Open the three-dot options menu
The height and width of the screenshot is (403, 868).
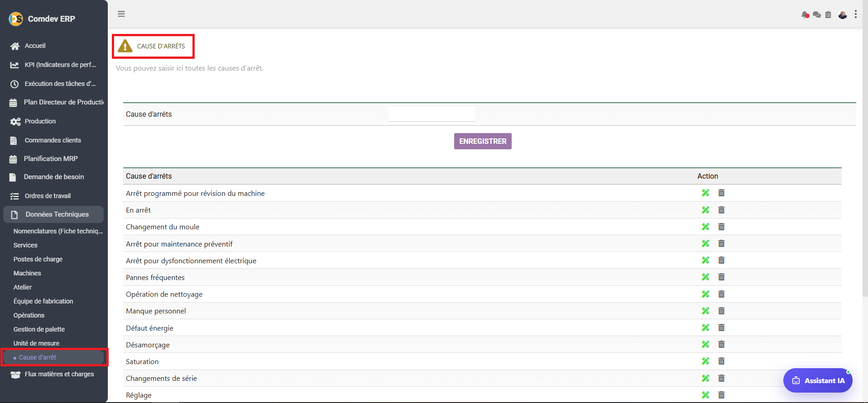tap(856, 14)
